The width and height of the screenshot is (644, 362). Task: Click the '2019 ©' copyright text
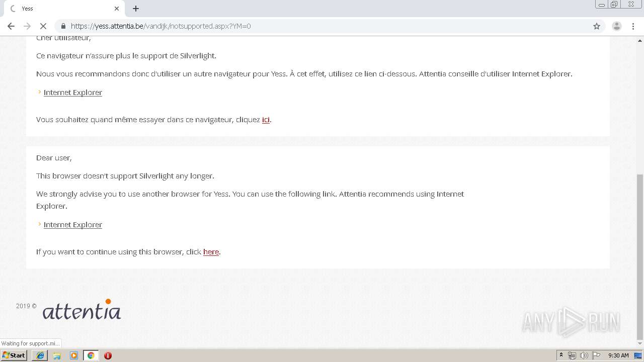pos(26,306)
